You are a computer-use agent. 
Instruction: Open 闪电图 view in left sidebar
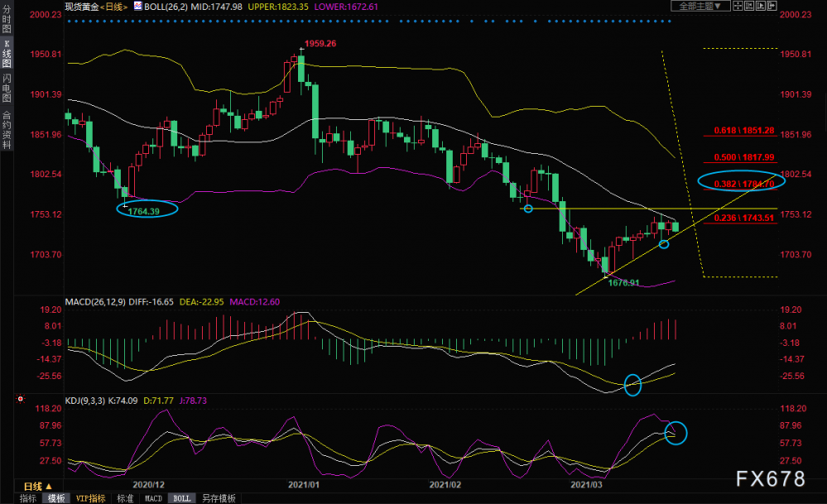[7, 88]
